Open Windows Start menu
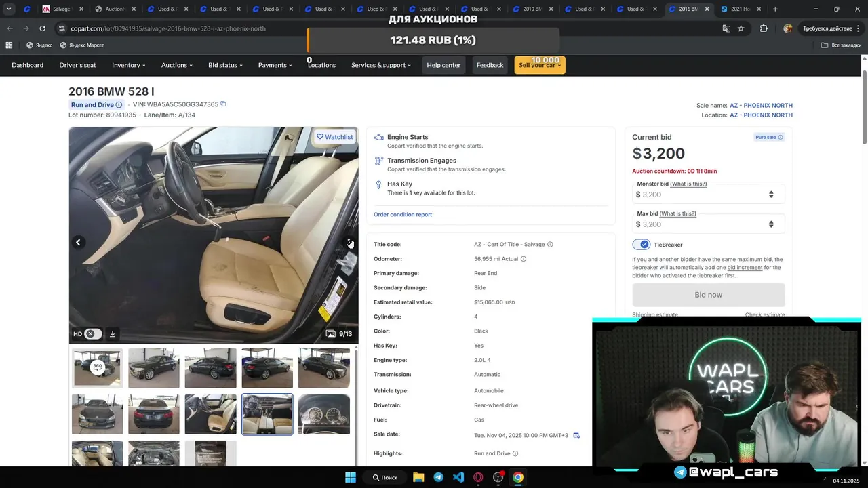Viewport: 868px width, 488px height. (x=351, y=477)
